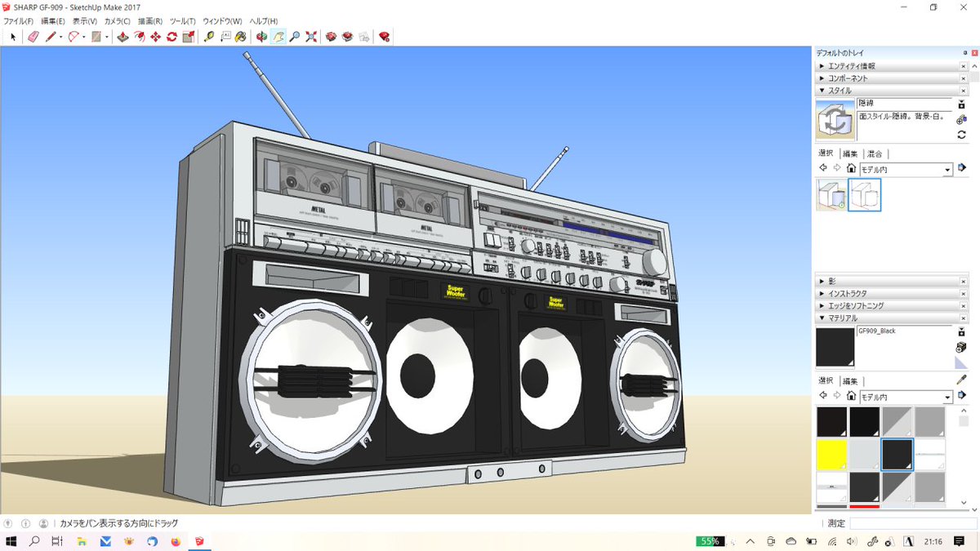Select the Pan hand tool
This screenshot has height=551, width=980.
[278, 37]
